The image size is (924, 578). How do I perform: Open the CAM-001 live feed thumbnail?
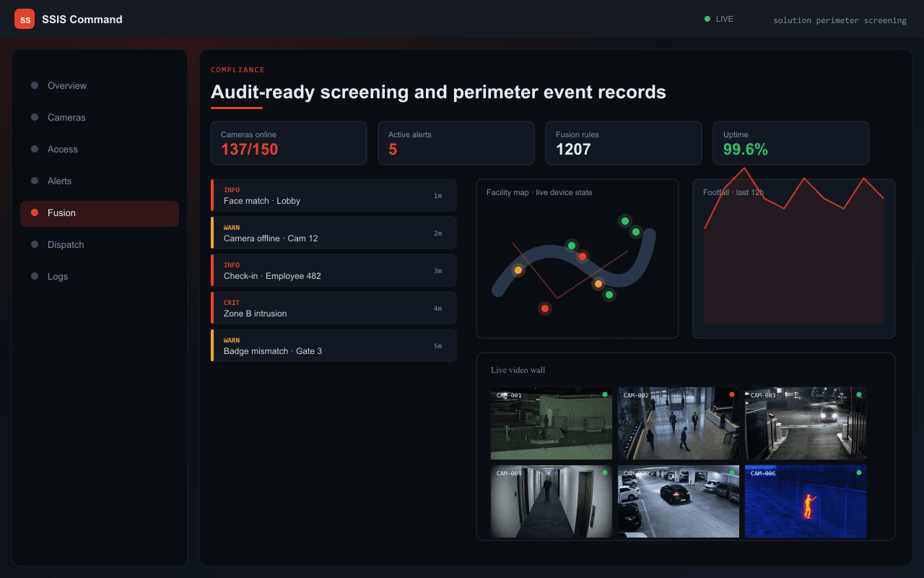552,423
